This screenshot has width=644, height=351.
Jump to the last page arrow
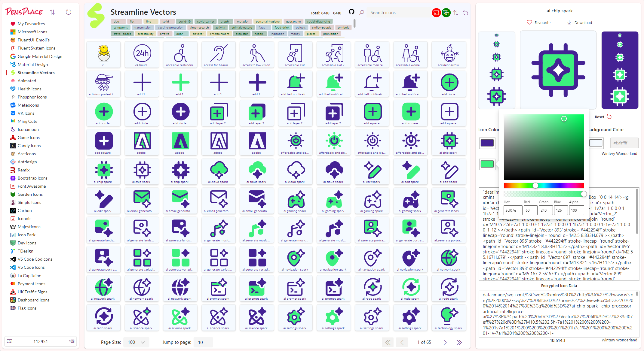click(x=459, y=342)
